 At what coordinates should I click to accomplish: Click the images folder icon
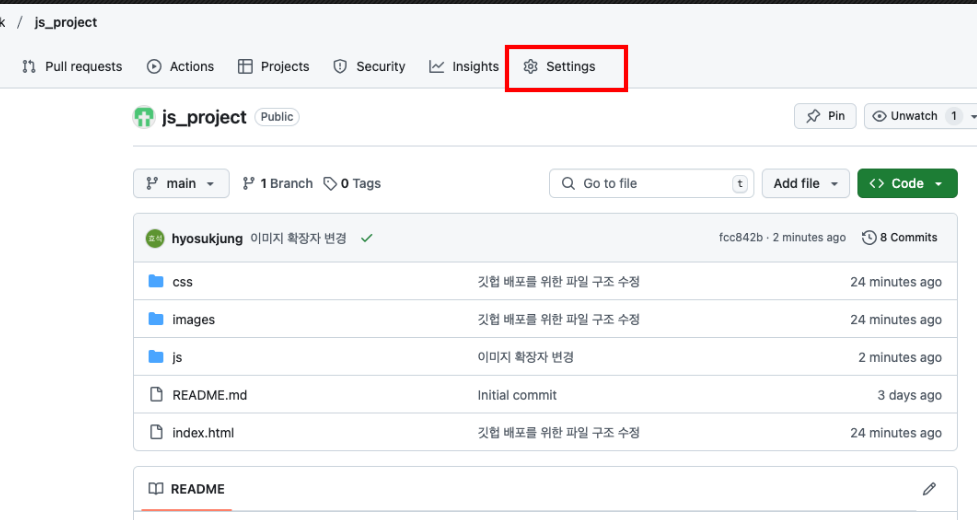coord(156,319)
